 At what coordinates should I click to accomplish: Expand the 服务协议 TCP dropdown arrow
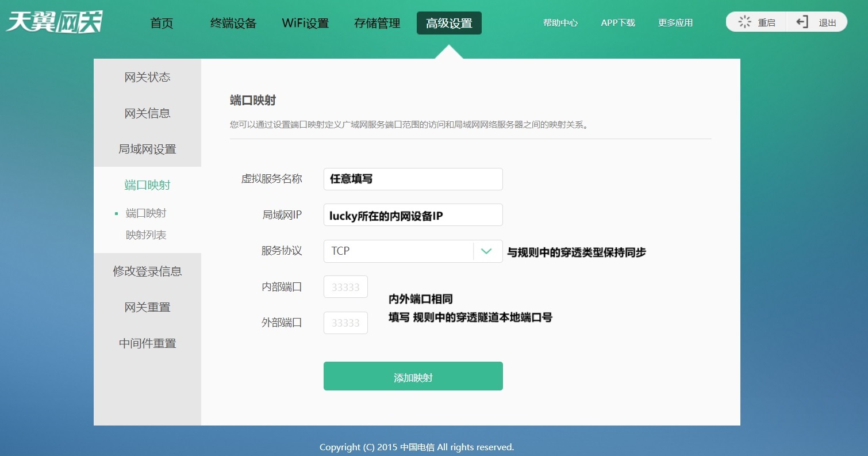pyautogui.click(x=487, y=251)
